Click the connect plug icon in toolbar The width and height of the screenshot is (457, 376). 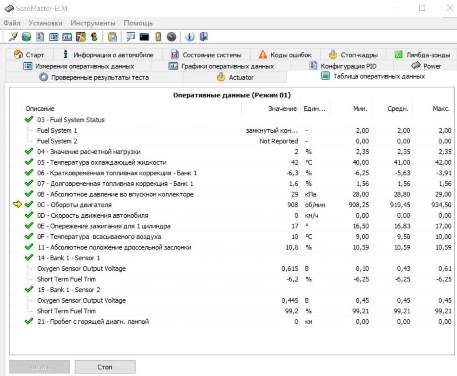[x=13, y=37]
